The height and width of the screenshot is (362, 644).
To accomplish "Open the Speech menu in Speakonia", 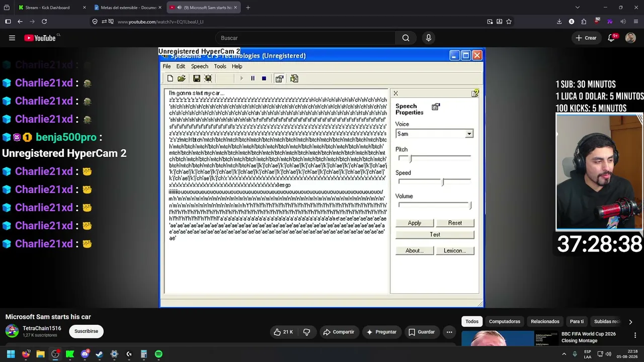I will pos(199,66).
